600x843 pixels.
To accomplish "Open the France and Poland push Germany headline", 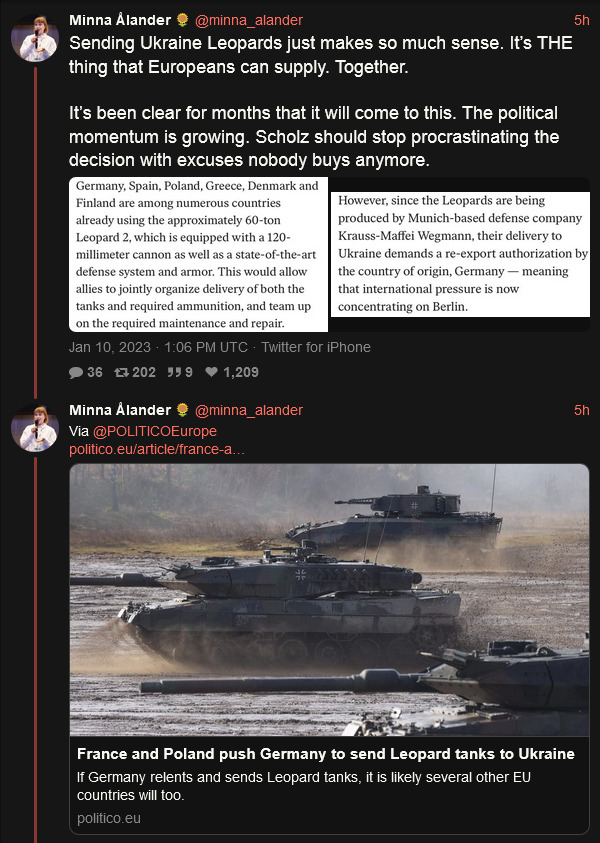I will [326, 754].
